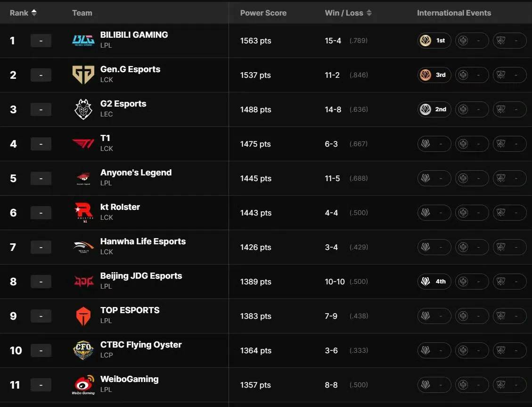Click the BILIBILI GAMING team logo
This screenshot has height=407, width=532.
coord(83,41)
